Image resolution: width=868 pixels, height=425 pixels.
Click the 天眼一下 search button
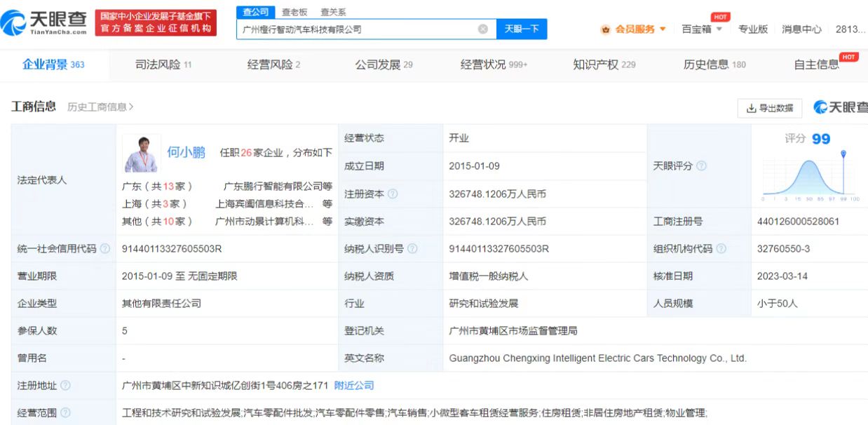tap(522, 29)
